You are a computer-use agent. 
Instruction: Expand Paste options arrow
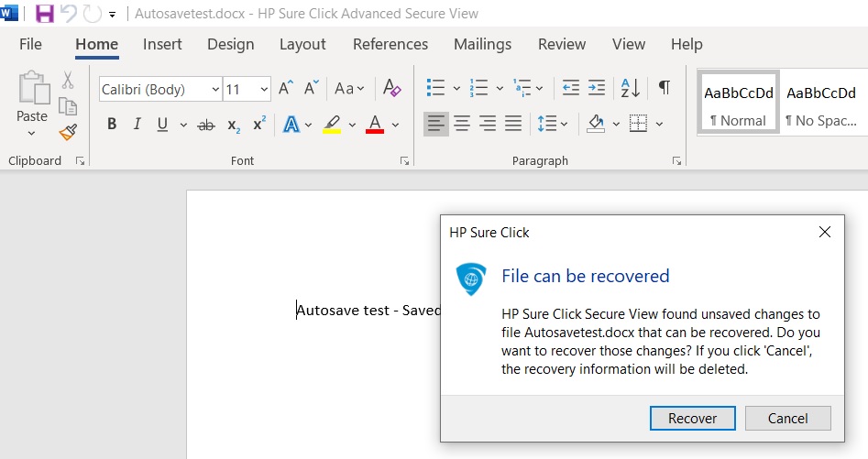31,133
